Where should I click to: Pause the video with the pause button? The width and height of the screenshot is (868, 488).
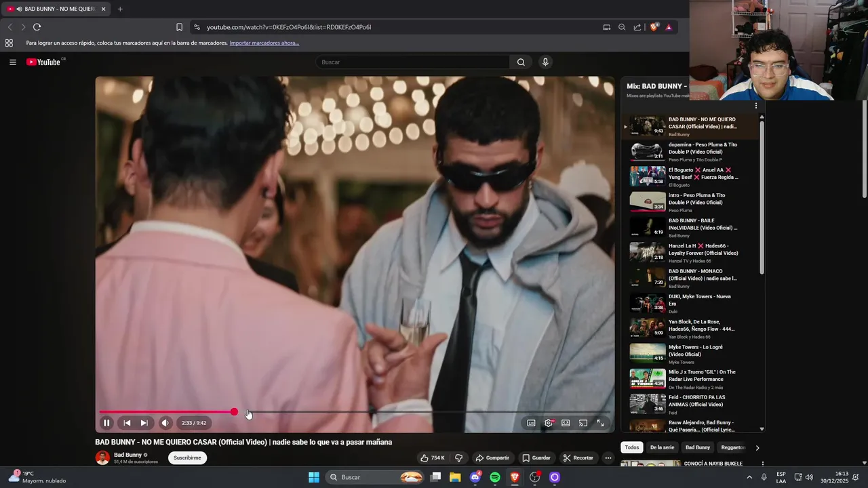pos(106,423)
